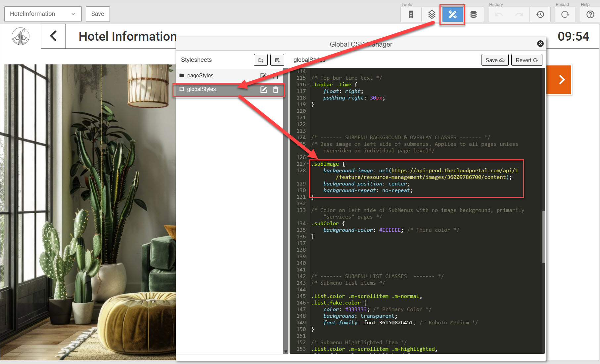Click the orange next arrow button
Image resolution: width=600 pixels, height=364 pixels.
tap(559, 80)
